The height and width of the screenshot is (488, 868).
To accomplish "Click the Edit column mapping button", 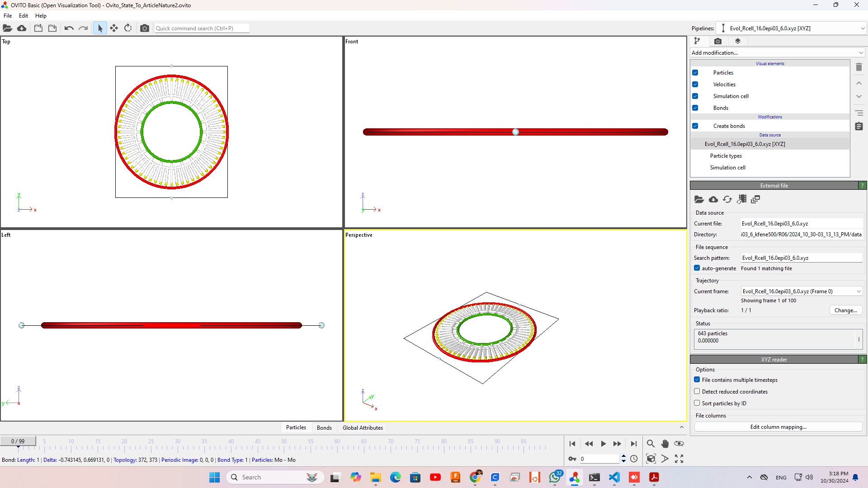I will [x=778, y=427].
